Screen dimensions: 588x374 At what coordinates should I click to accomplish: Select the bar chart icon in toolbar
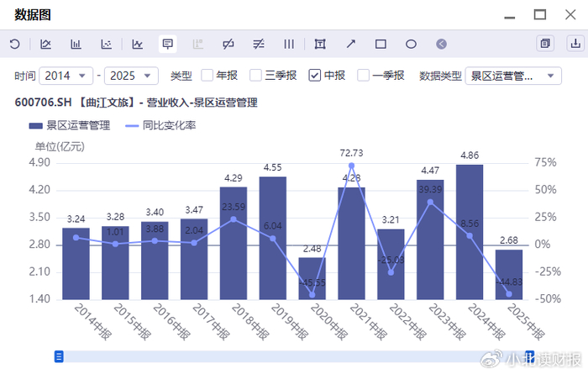click(76, 44)
